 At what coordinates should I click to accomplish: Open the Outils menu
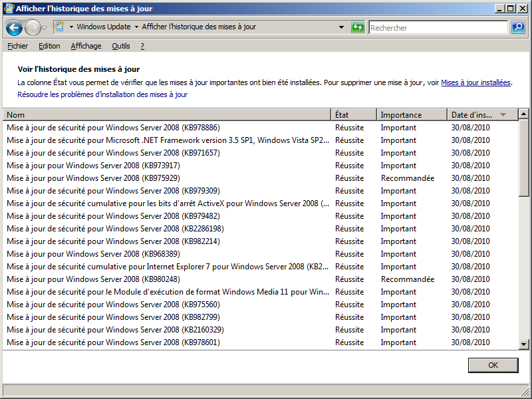point(121,46)
